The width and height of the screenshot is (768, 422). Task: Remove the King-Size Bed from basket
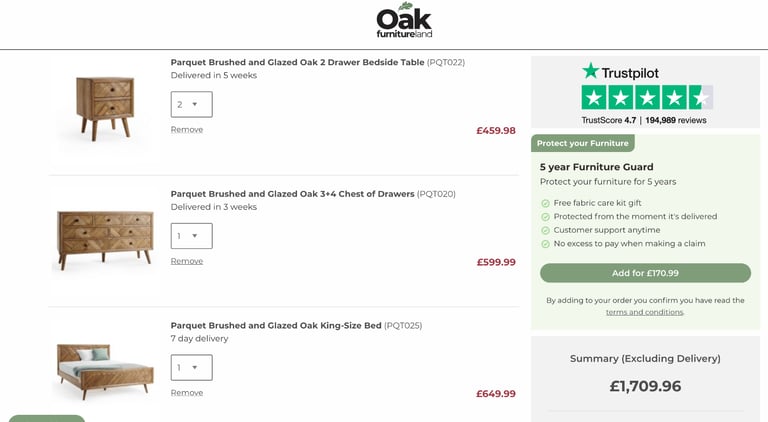coord(187,393)
